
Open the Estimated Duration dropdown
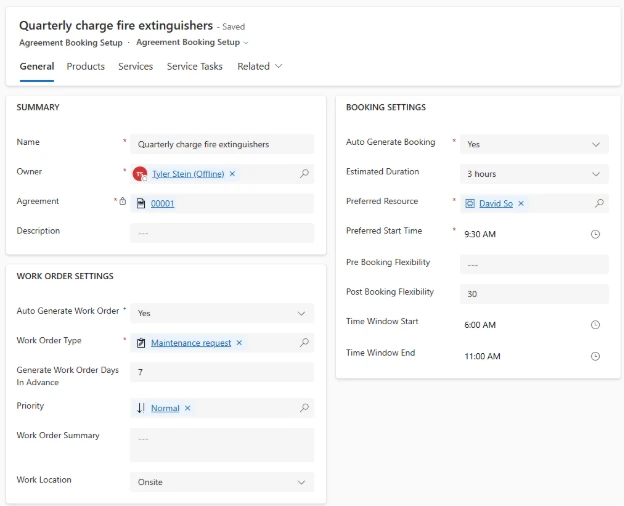coord(596,174)
